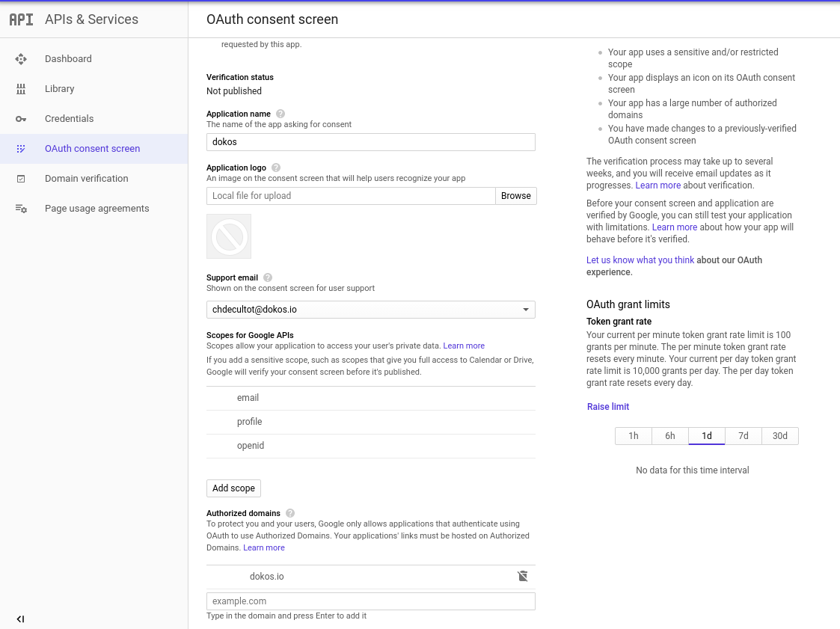
Task: Open the Application name help tooltip
Action: point(280,114)
